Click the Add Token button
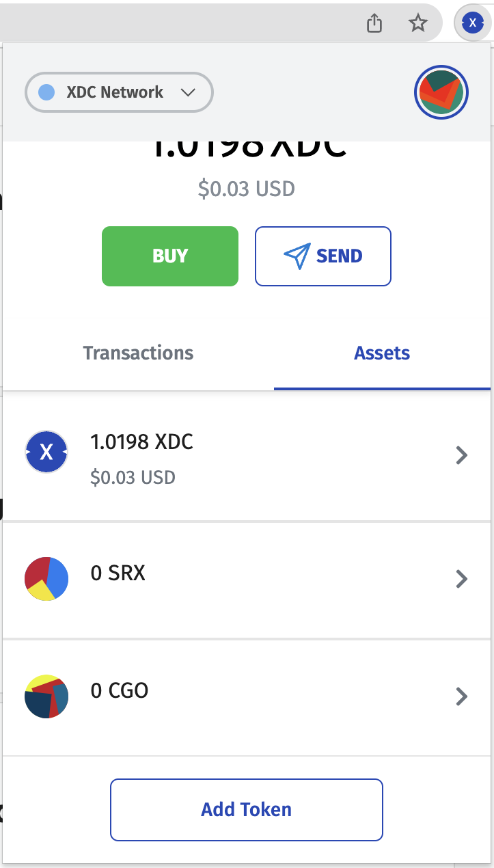The height and width of the screenshot is (868, 494). point(247,810)
